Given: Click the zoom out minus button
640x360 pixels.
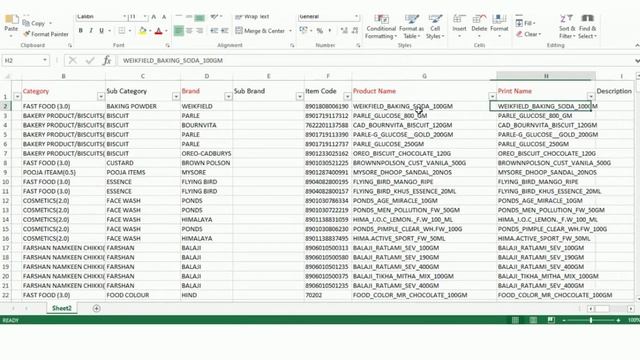Looking at the screenshot, I should [x=564, y=320].
